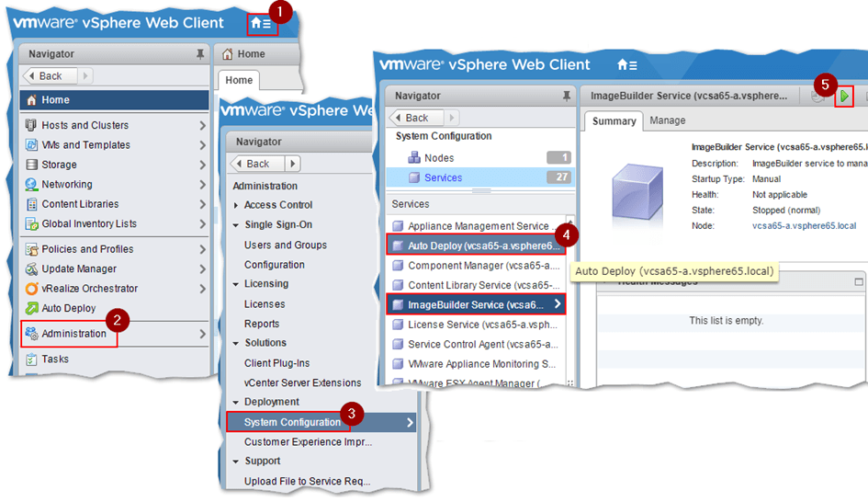868x502 pixels.
Task: Click the Component Manager service icon
Action: click(398, 266)
